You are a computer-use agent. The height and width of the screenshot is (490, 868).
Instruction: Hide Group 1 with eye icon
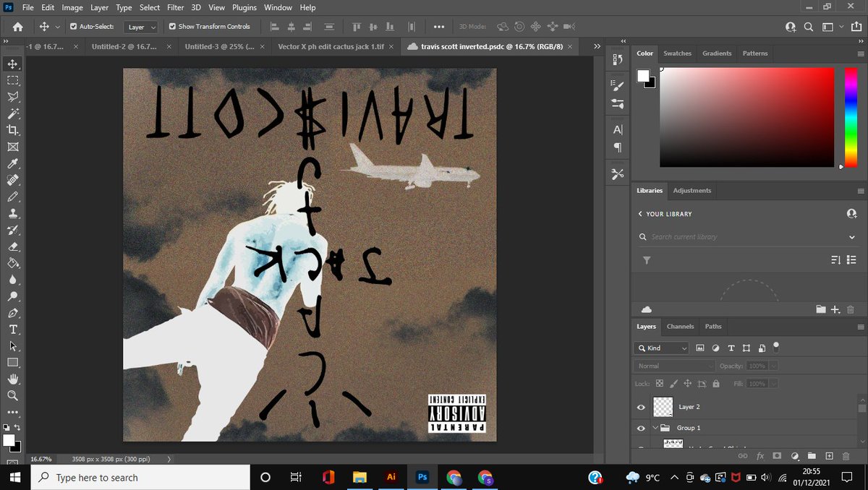(641, 428)
